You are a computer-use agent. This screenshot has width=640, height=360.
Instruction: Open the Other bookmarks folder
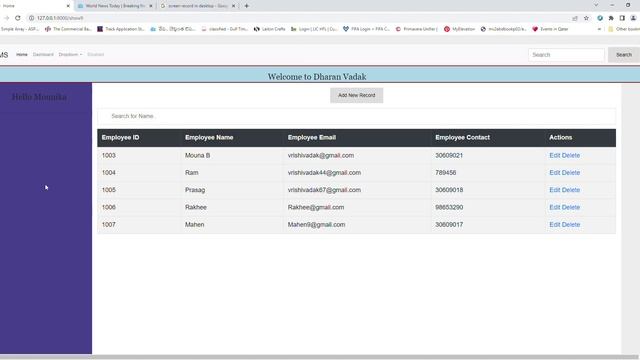pyautogui.click(x=624, y=29)
